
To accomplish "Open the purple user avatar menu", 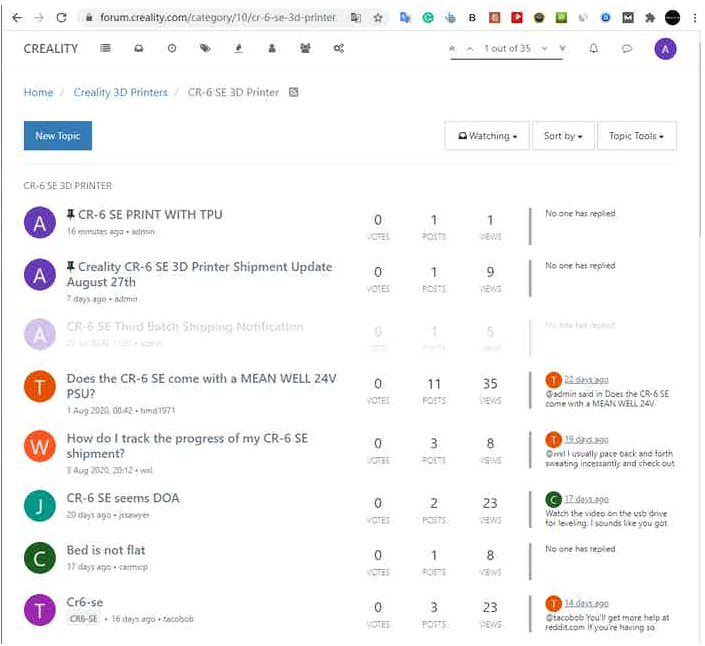I will tap(665, 49).
